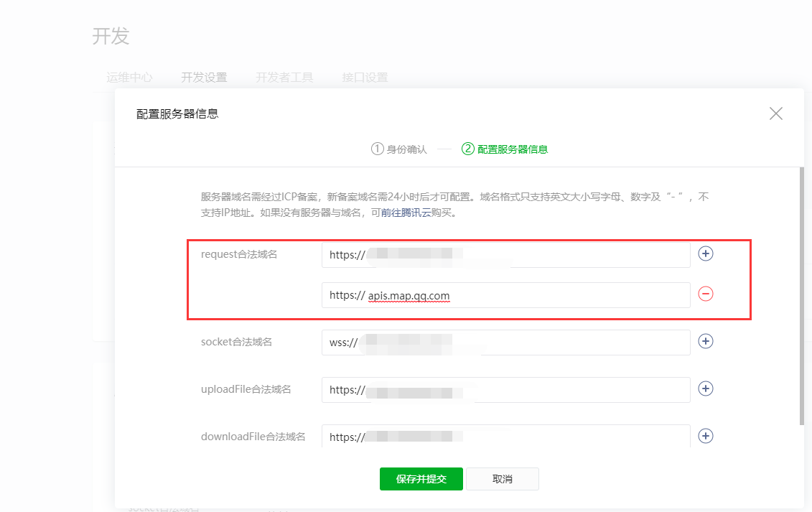
Task: Click the 取消 button
Action: click(x=503, y=479)
